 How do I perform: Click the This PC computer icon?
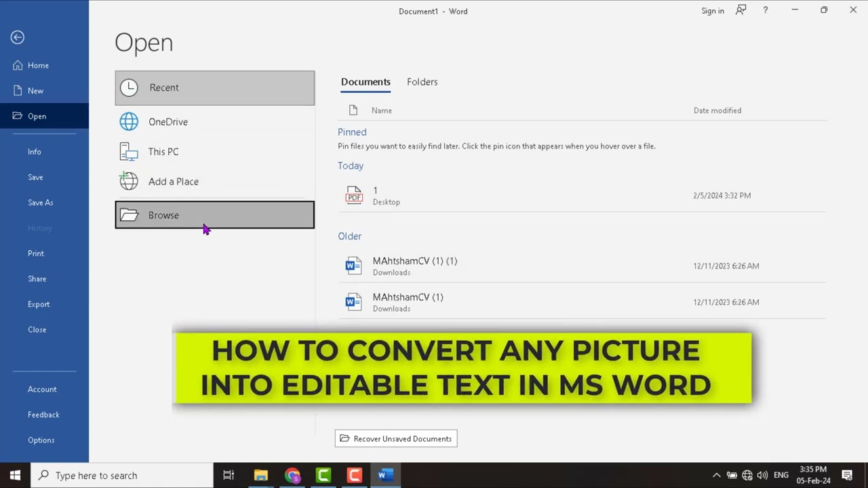click(x=129, y=152)
